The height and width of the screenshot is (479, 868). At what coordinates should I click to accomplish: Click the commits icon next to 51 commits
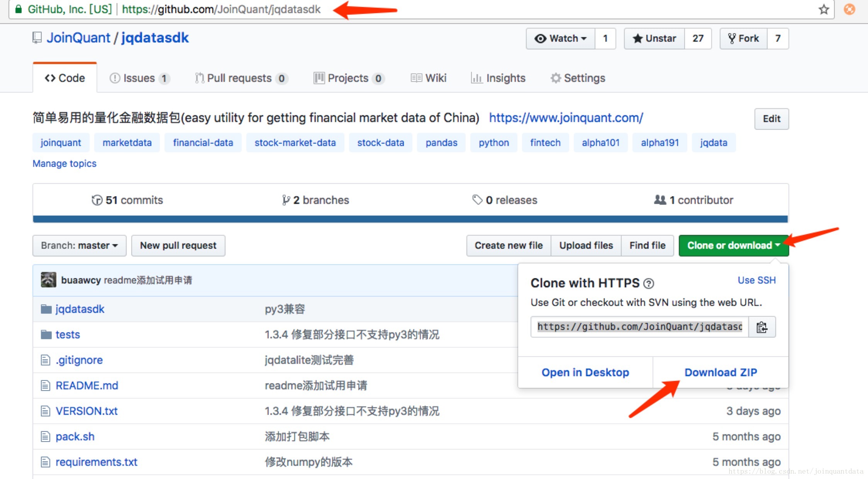tap(97, 200)
